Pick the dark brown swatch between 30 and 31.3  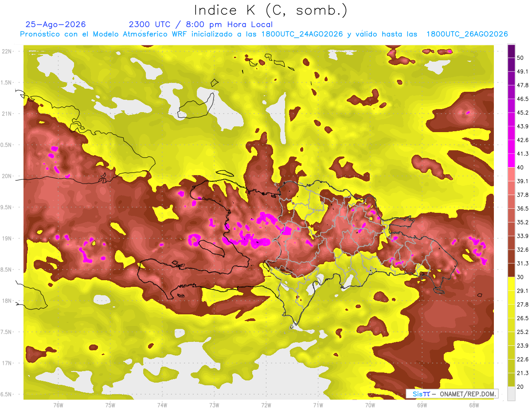point(511,270)
